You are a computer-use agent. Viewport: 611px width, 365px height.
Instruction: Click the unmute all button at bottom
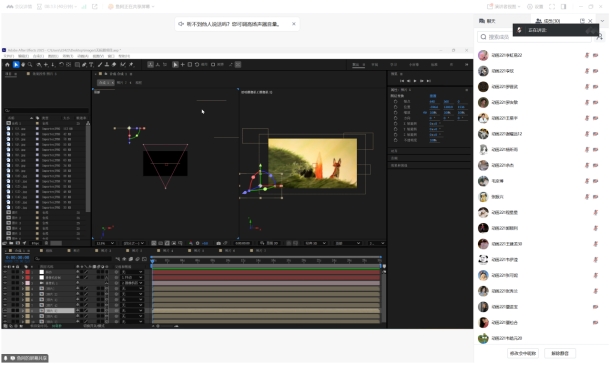(560, 353)
